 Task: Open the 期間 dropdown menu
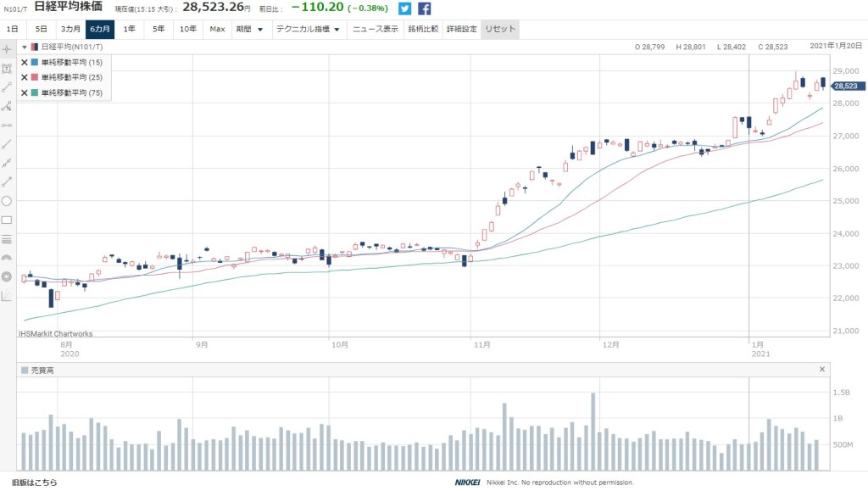pos(248,29)
